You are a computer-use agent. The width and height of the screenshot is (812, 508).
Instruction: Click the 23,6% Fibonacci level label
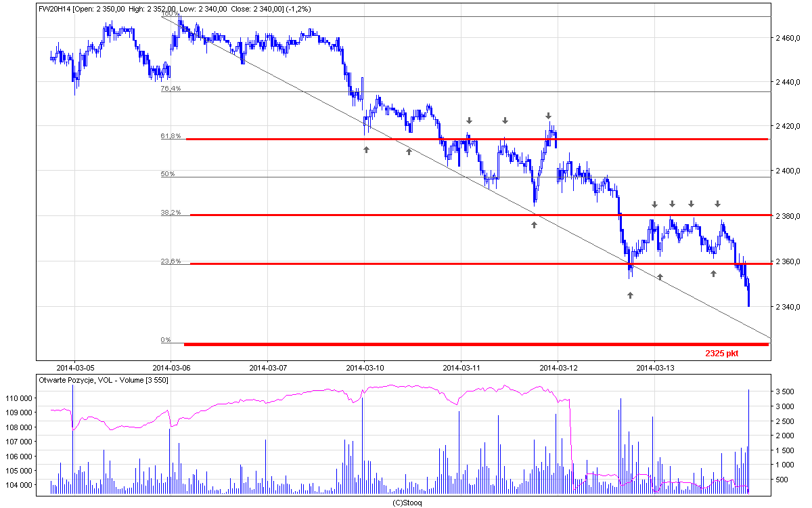point(171,261)
